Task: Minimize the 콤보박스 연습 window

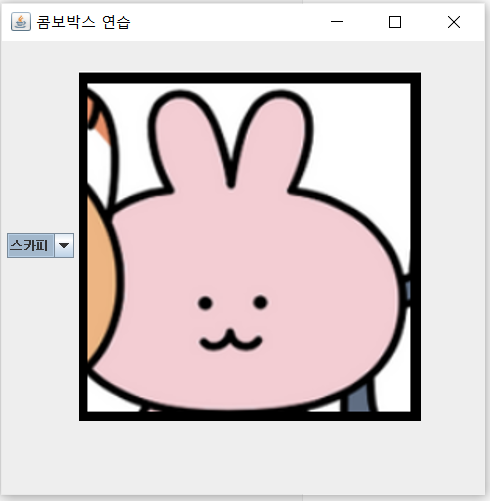Action: (337, 22)
